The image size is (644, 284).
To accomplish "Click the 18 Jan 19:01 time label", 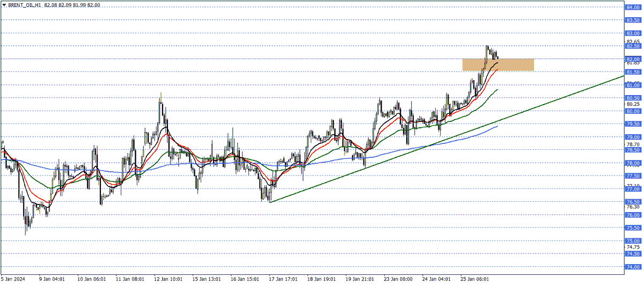I will (x=321, y=279).
